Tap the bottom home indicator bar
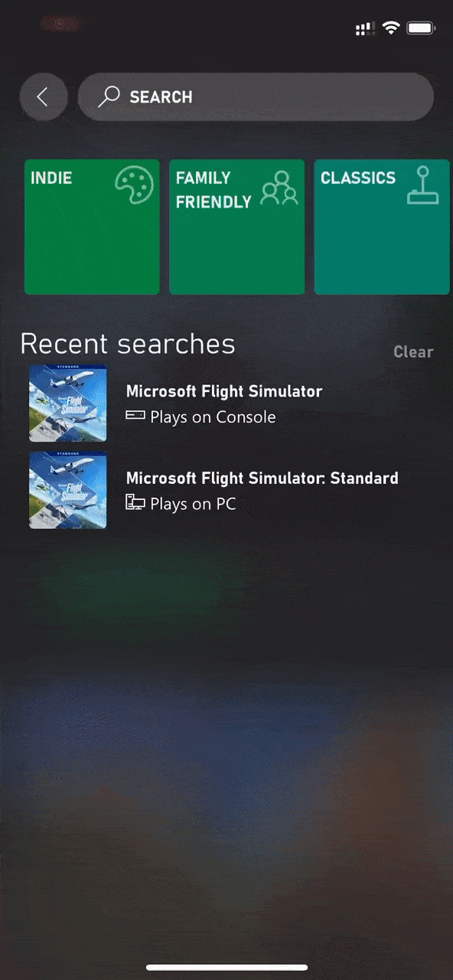Viewport: 453px width, 980px height. [226, 968]
